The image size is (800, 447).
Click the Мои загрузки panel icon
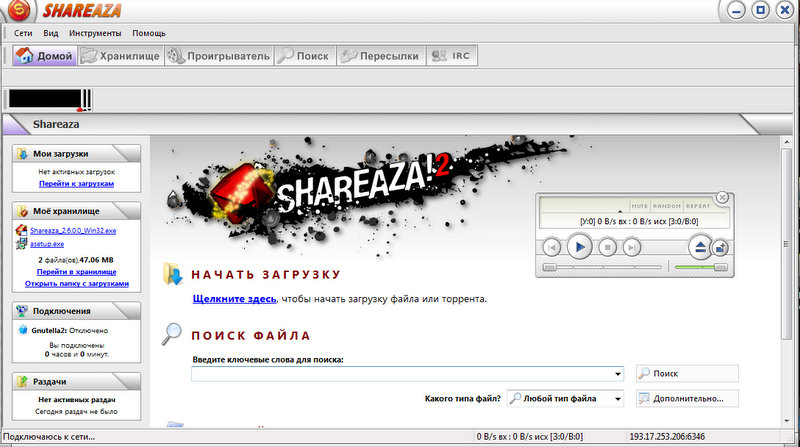(x=22, y=154)
